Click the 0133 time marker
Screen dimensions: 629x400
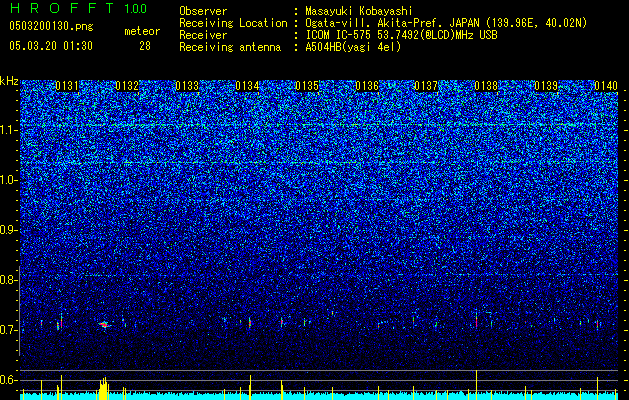tap(187, 86)
